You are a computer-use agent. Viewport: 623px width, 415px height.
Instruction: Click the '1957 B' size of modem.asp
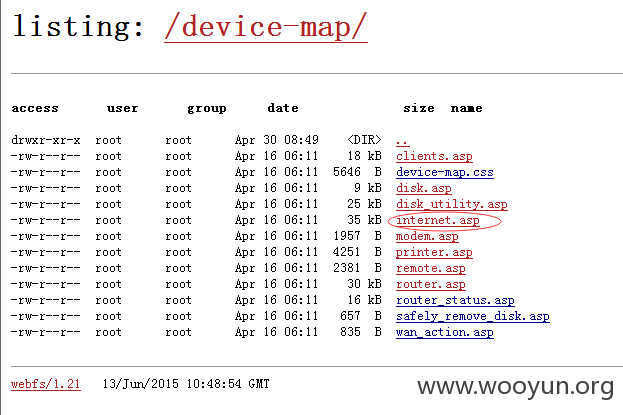point(357,236)
